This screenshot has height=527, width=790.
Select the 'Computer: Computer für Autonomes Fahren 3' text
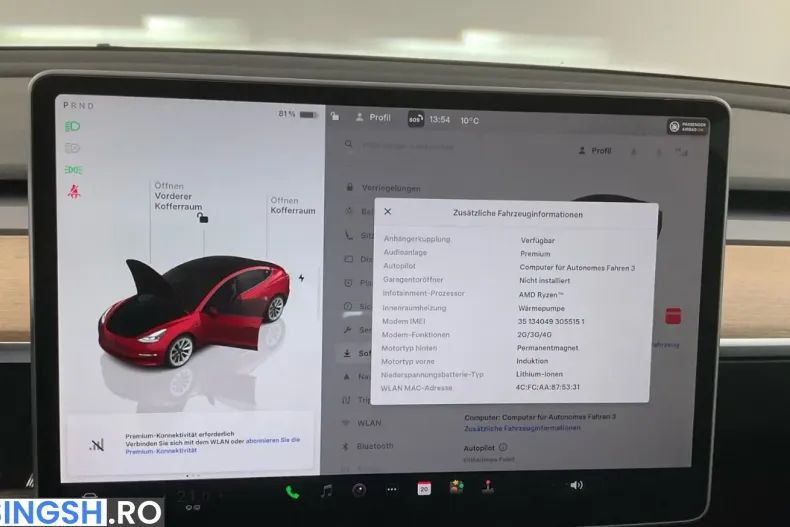tap(540, 417)
